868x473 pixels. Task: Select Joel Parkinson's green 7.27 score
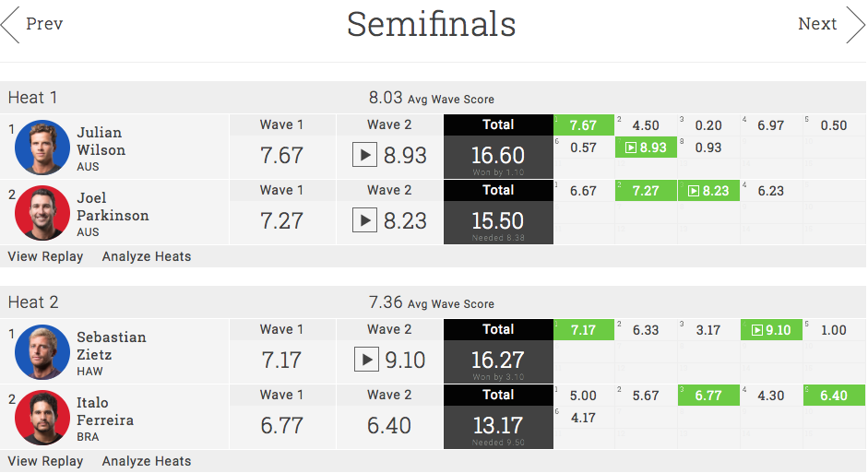pyautogui.click(x=646, y=191)
